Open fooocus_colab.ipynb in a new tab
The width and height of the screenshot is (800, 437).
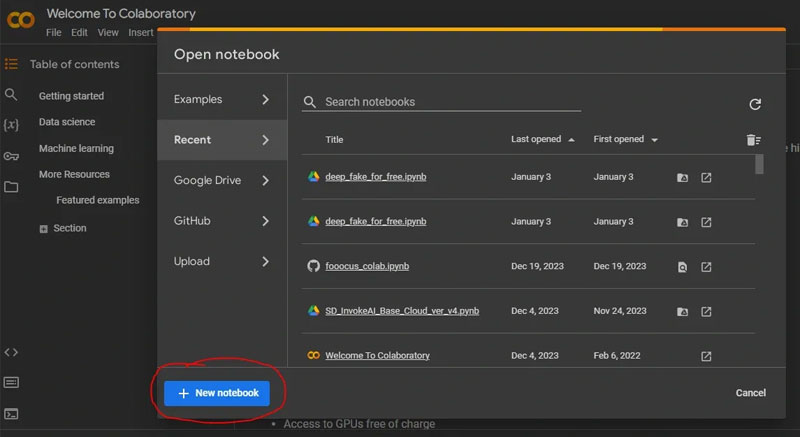[x=706, y=267]
